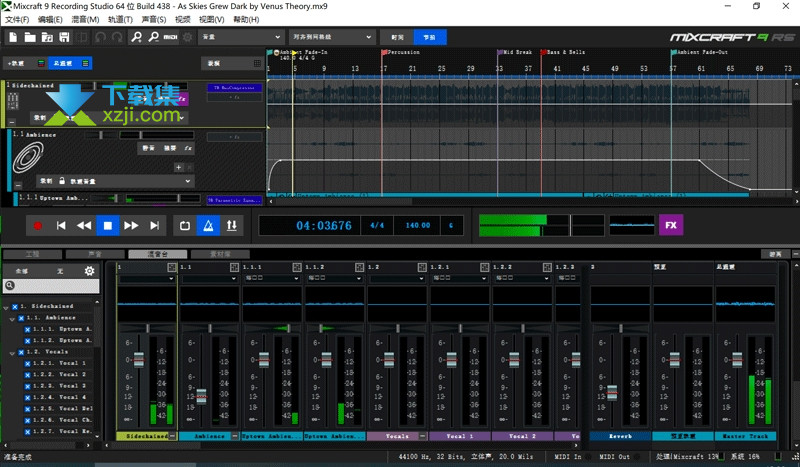Zoom out with the magnifier minus icon
This screenshot has height=467, width=800.
[x=154, y=37]
